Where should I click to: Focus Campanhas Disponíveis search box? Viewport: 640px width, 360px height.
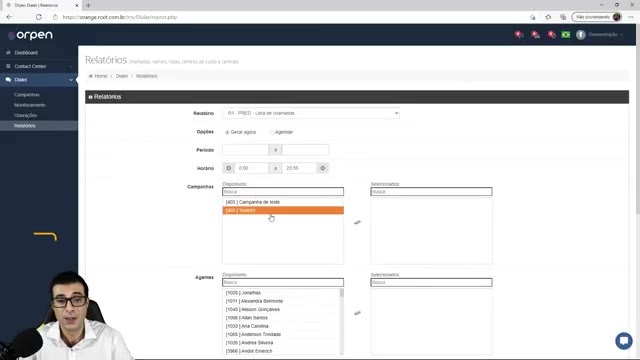283,191
